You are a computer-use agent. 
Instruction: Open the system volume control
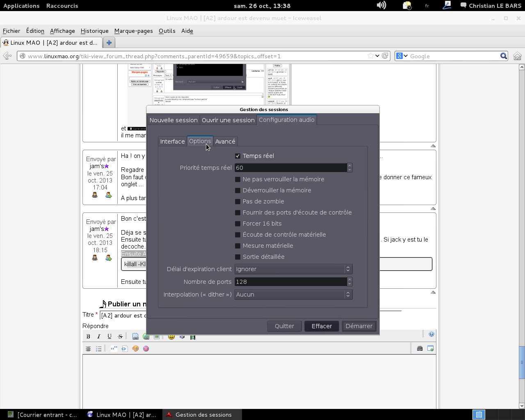pyautogui.click(x=381, y=5)
